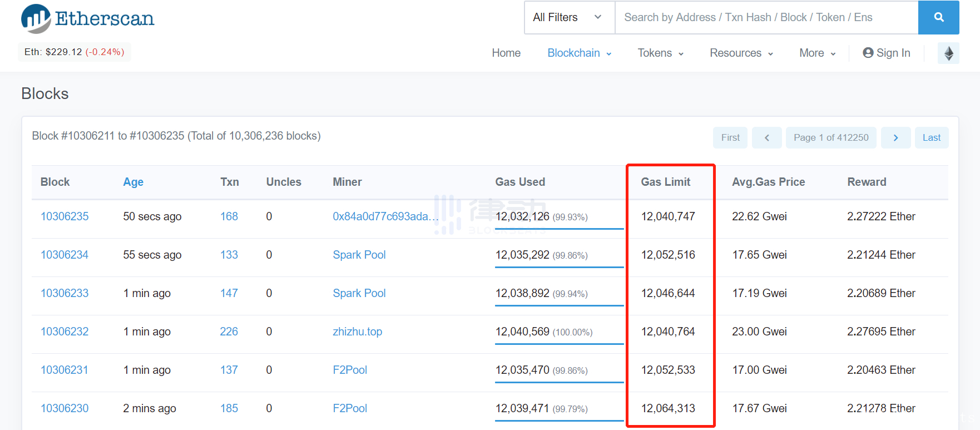The image size is (980, 430).
Task: Open block 10306230
Action: point(65,408)
